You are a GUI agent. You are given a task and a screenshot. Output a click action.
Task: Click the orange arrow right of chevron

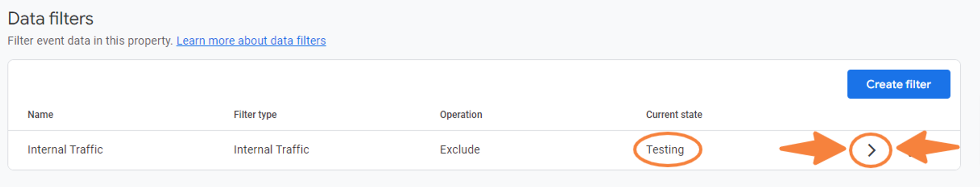click(x=927, y=147)
